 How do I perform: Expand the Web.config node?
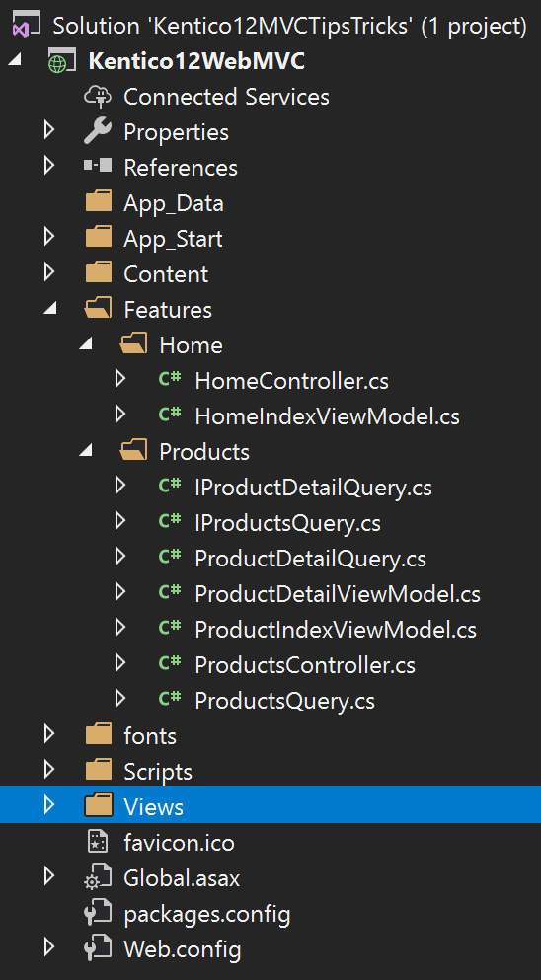tap(48, 948)
